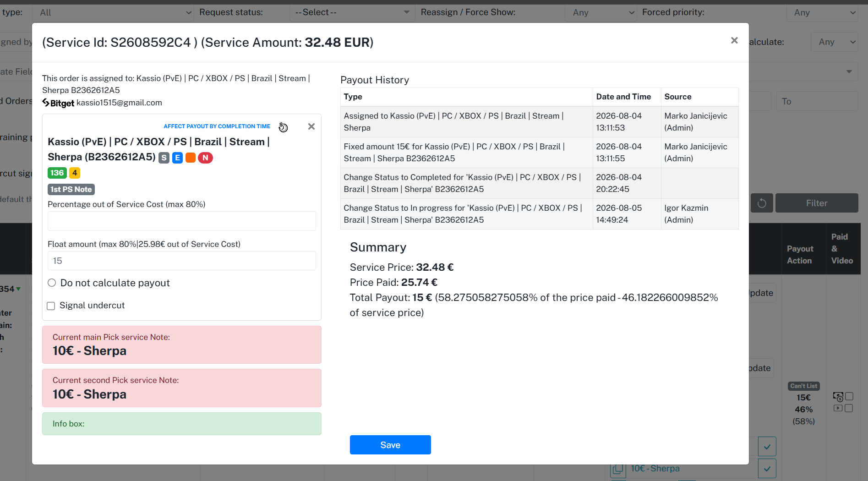868x481 pixels.
Task: Click the red N badge
Action: 205,158
